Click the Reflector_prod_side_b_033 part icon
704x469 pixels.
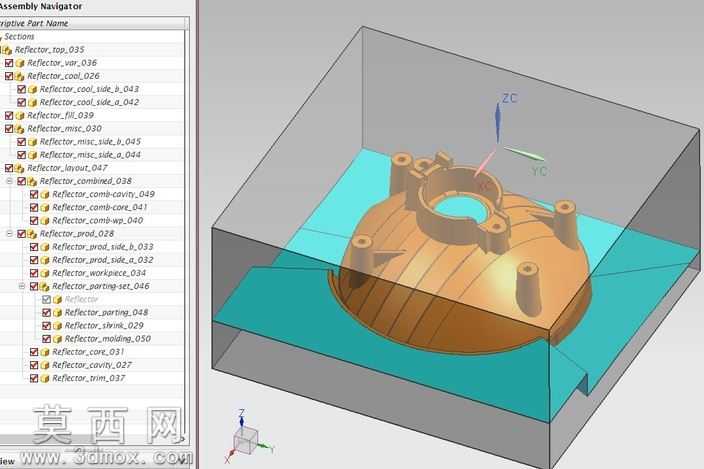click(45, 247)
